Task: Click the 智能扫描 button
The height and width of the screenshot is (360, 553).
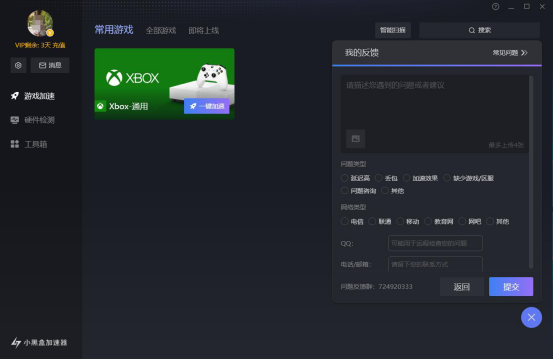Action: [393, 30]
